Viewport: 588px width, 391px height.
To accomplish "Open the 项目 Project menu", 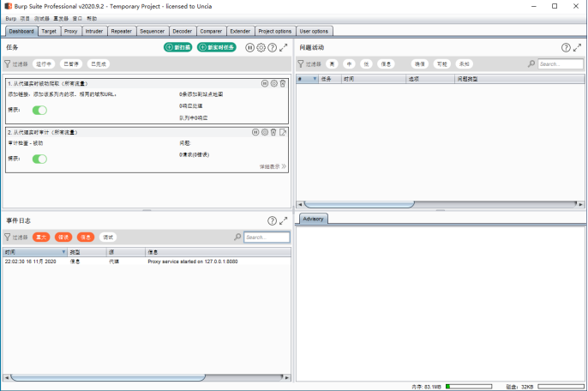I will click(25, 18).
